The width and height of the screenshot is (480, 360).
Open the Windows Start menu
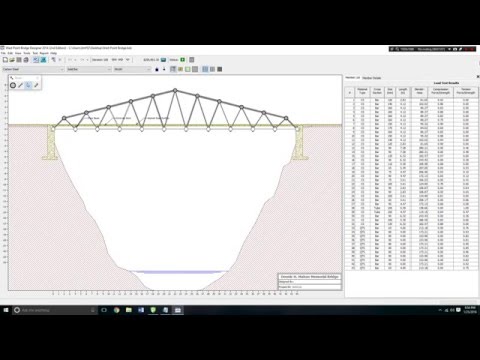pos(6,310)
